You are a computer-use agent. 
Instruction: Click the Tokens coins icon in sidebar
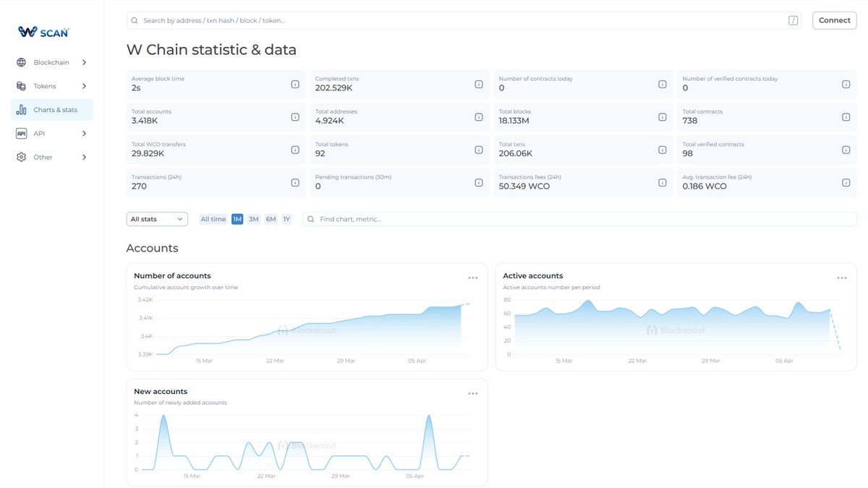(x=21, y=86)
